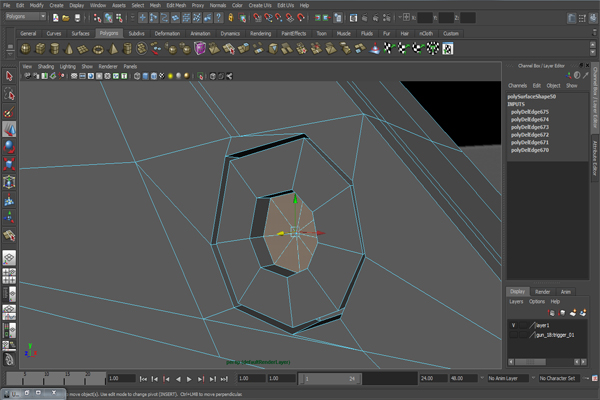Toggle visibility V box for layer1
Image resolution: width=600 pixels, height=400 pixels.
514,325
